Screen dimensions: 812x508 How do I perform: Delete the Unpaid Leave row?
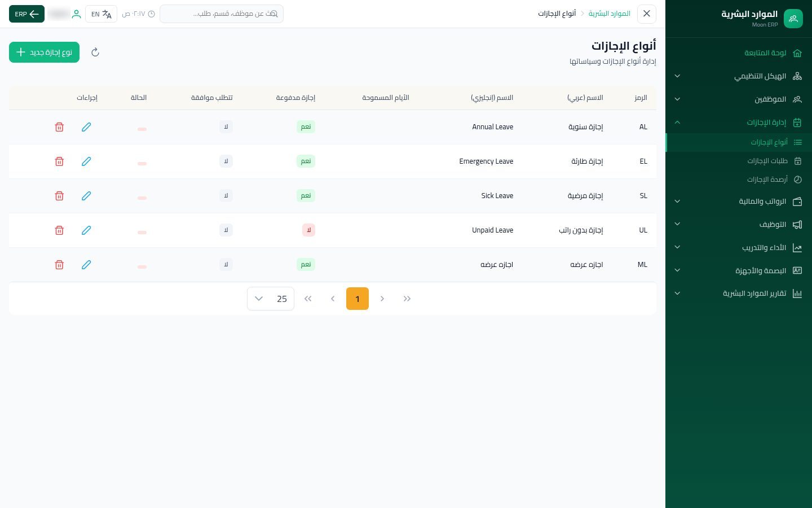59,230
